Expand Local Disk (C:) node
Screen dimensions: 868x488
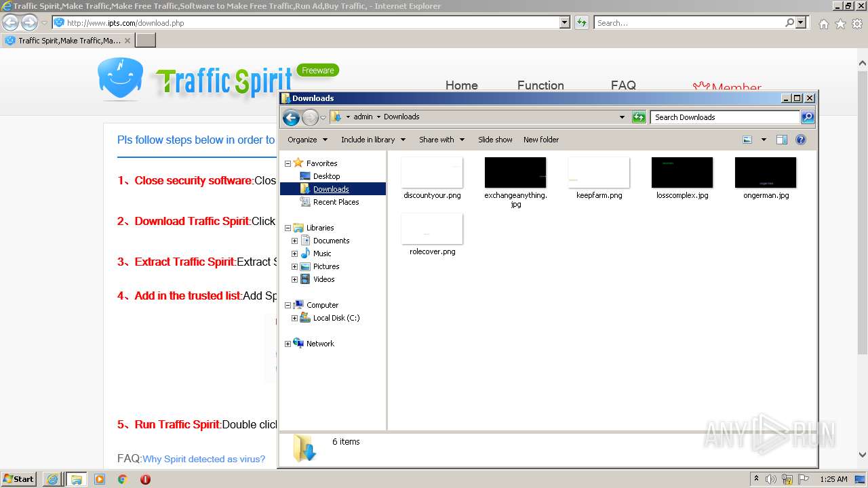coord(294,318)
